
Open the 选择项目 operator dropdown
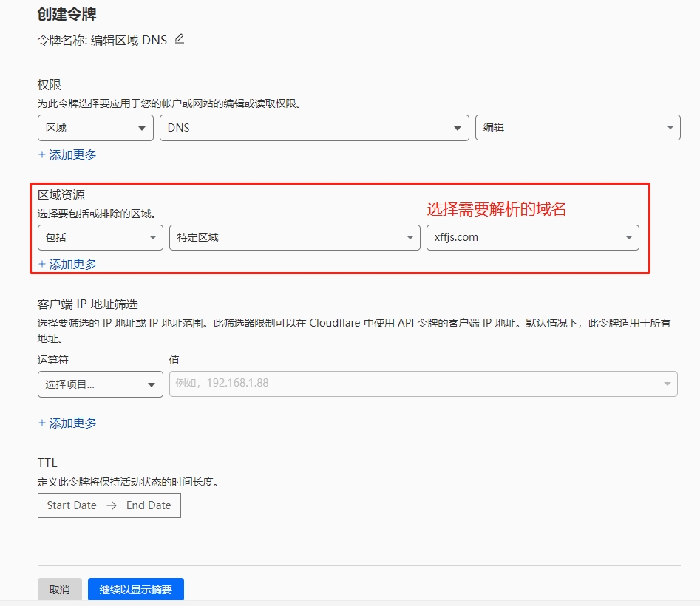click(x=100, y=384)
